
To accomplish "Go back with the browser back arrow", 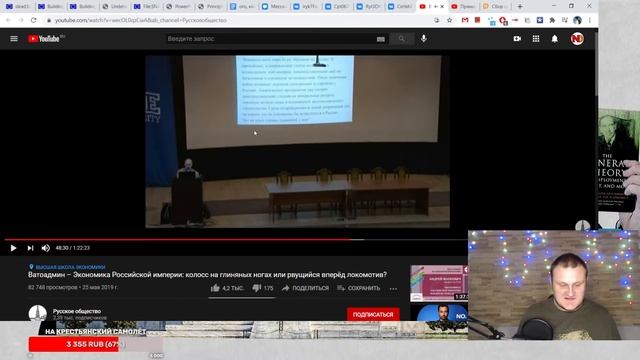I will [x=8, y=20].
